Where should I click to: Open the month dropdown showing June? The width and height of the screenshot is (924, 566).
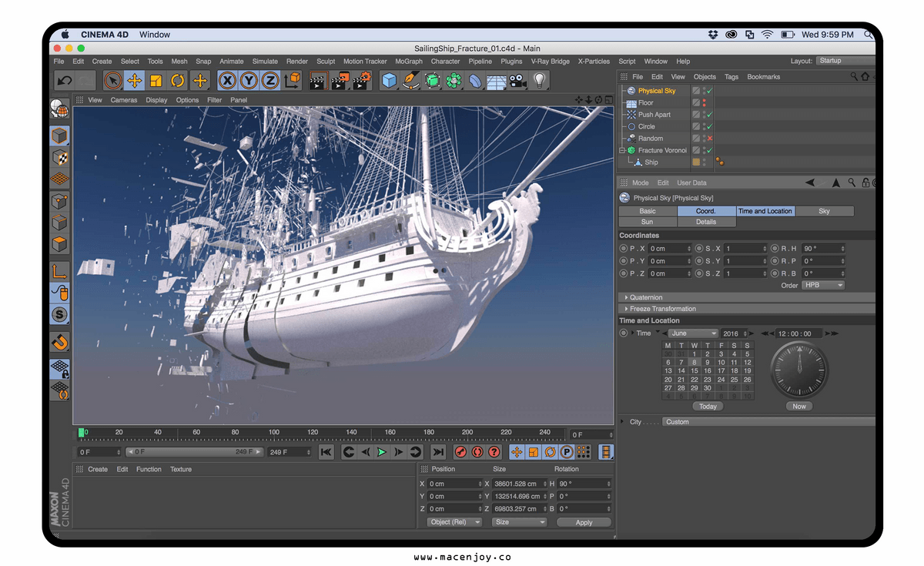(x=693, y=333)
